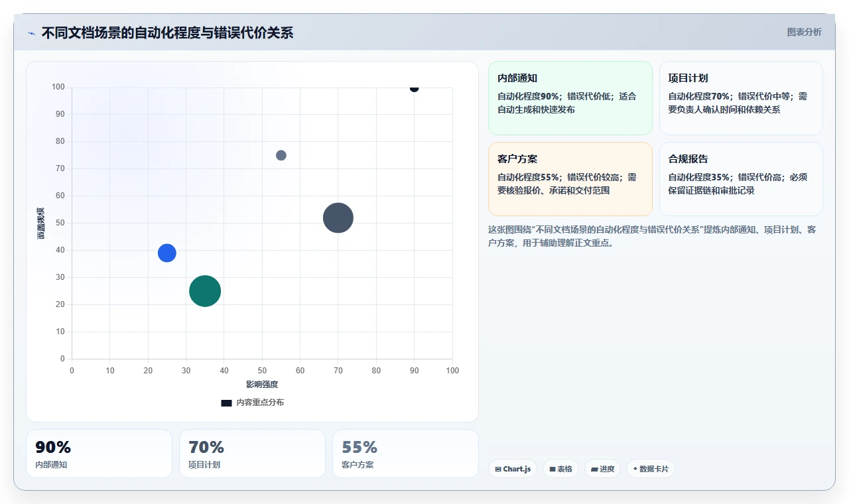The image size is (849, 504).
Task: Select the blue bubble on the chart
Action: coord(167,253)
